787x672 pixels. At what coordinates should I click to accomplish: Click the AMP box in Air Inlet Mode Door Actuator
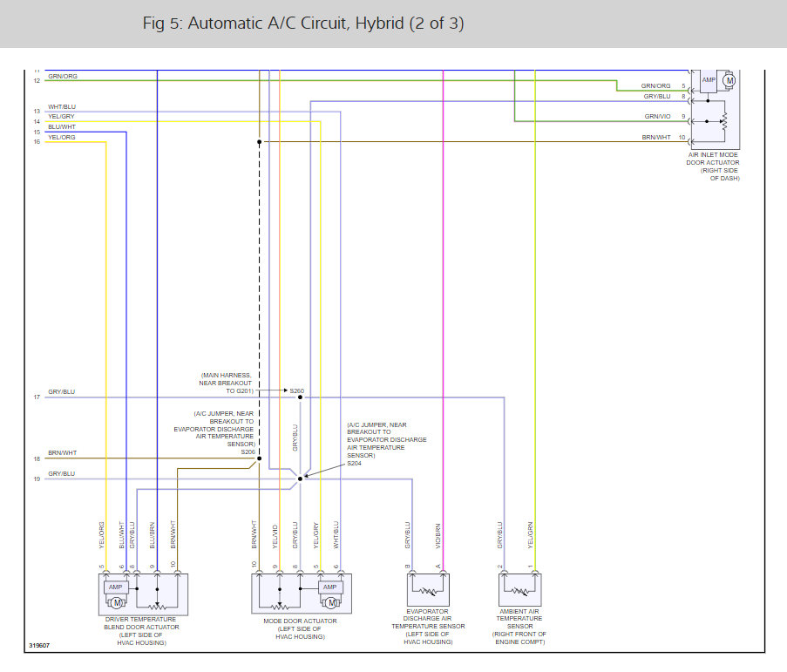[x=709, y=80]
